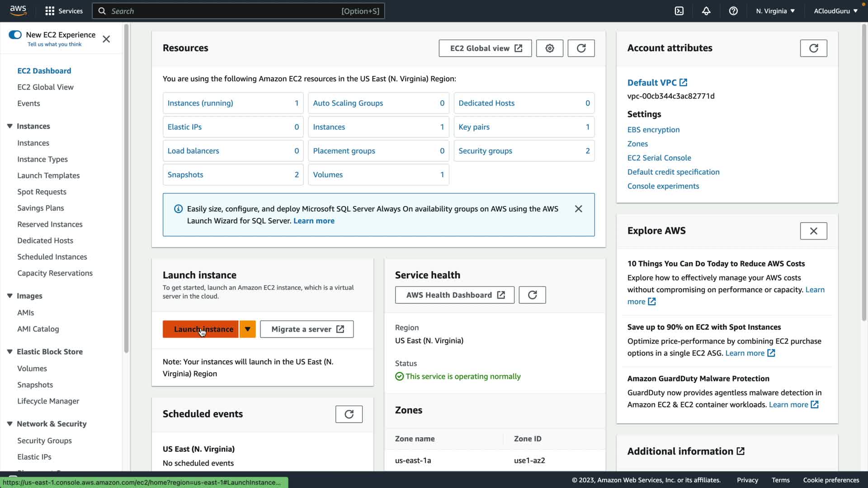This screenshot has width=868, height=488.
Task: Dismiss the SQL Server info banner
Action: (578, 209)
